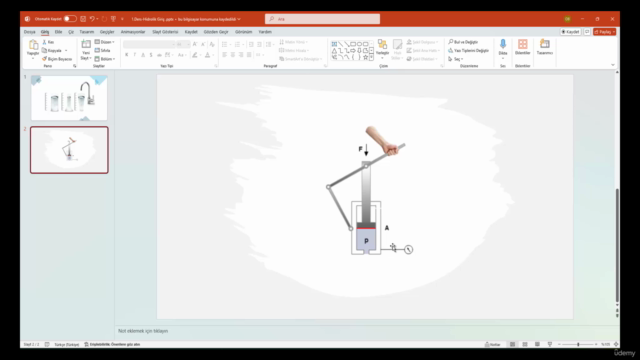Click the Sıfırla (Reset) slide button
640x360 pixels.
pos(102,51)
